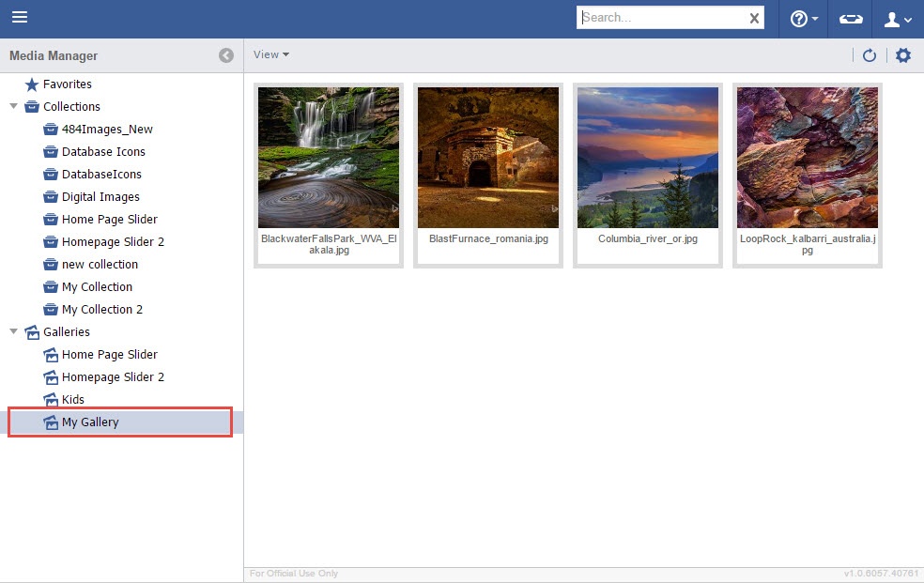Viewport: 924px width, 583px height.
Task: Click inside the Search input field
Action: 662,18
